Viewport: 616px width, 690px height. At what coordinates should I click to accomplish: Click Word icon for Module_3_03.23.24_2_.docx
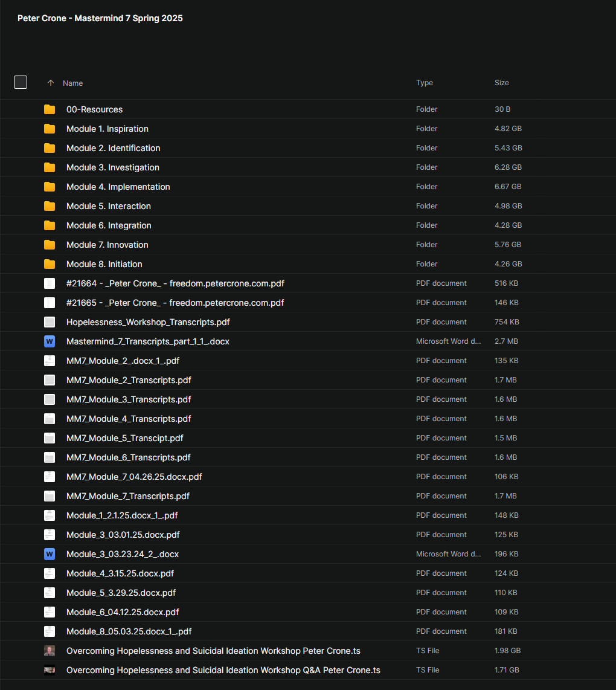click(50, 554)
